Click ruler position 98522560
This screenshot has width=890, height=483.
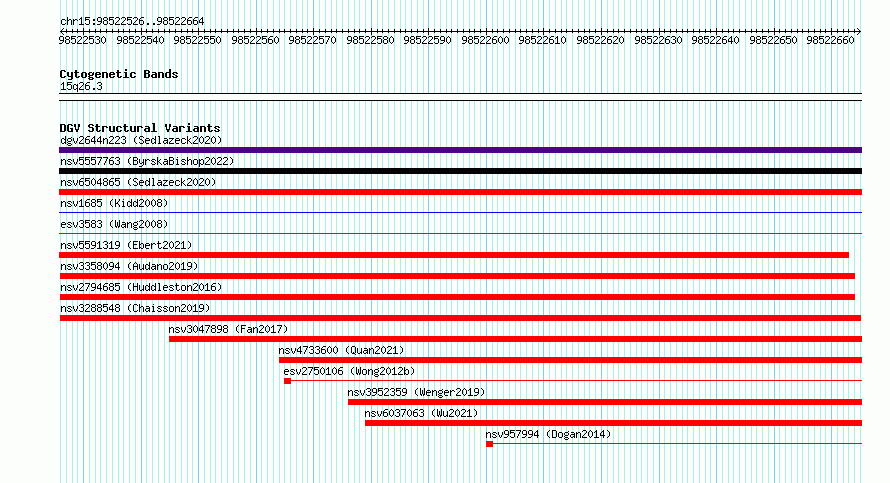tap(255, 40)
